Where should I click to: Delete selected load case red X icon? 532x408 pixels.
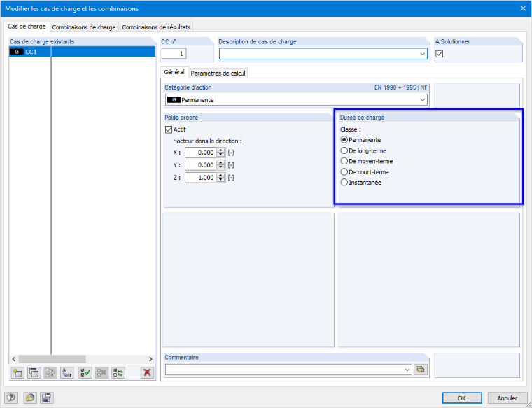click(x=147, y=372)
